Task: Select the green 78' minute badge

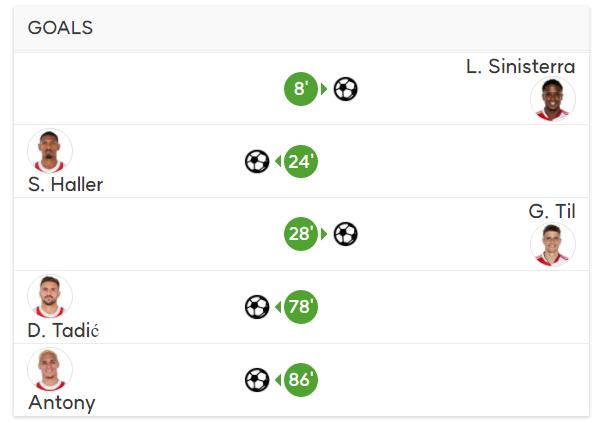Action: click(301, 307)
